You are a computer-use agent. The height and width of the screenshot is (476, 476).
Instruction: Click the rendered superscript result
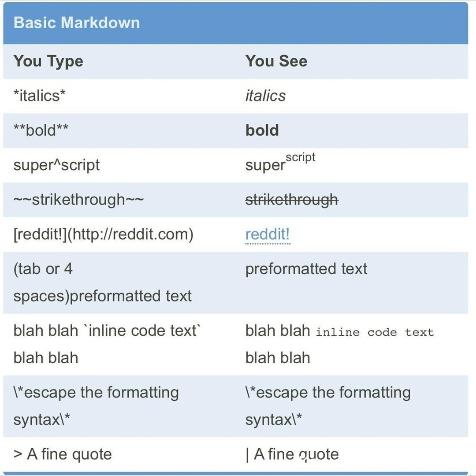pyautogui.click(x=280, y=163)
